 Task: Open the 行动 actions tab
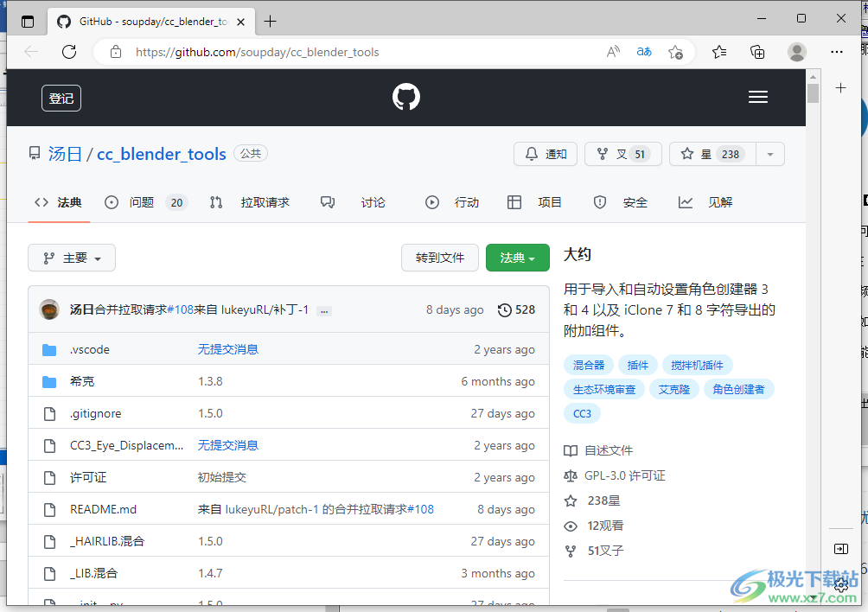[451, 202]
